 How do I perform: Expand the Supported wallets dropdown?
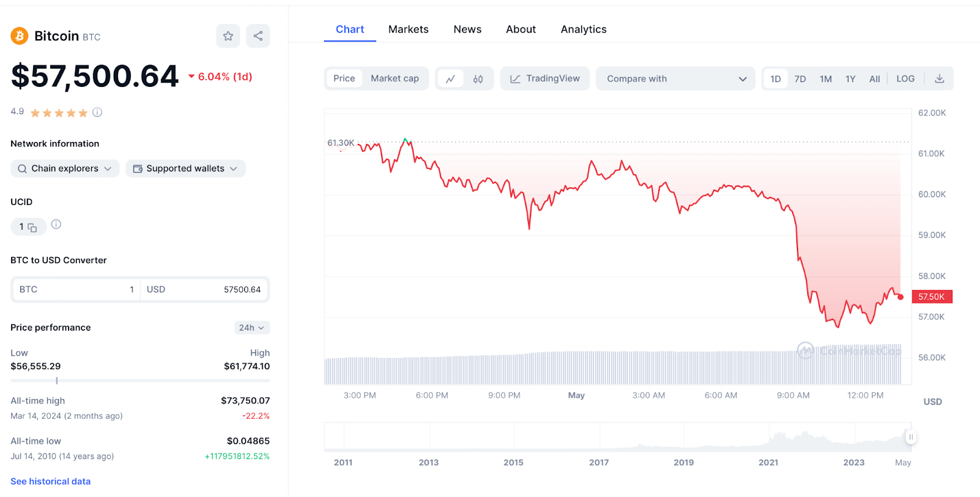(x=186, y=168)
